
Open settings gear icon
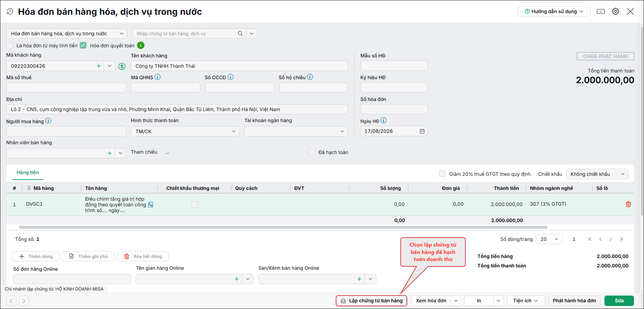coord(616,11)
